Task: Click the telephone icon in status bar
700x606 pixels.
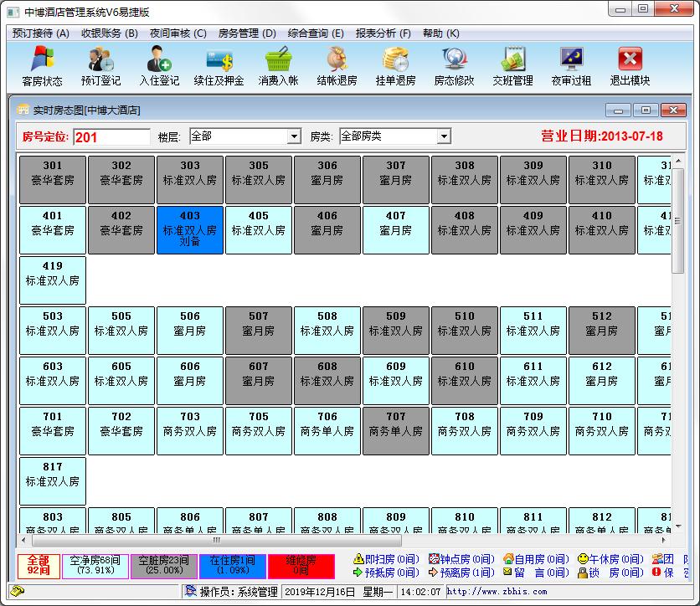Action: coord(17,592)
